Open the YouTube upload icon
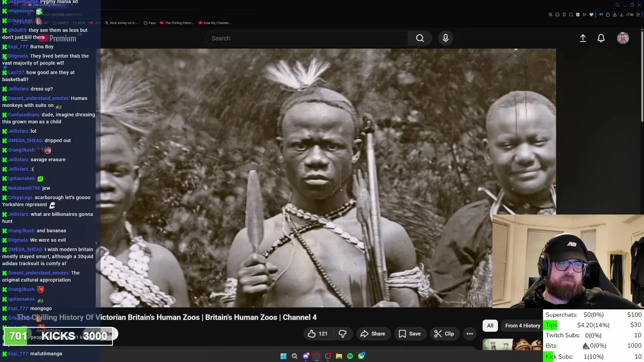This screenshot has height=362, width=644. pyautogui.click(x=583, y=38)
